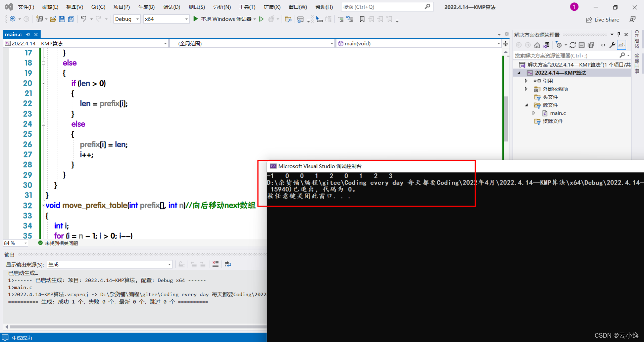Click the save all icon
Image resolution: width=644 pixels, height=342 pixels.
pyautogui.click(x=71, y=19)
